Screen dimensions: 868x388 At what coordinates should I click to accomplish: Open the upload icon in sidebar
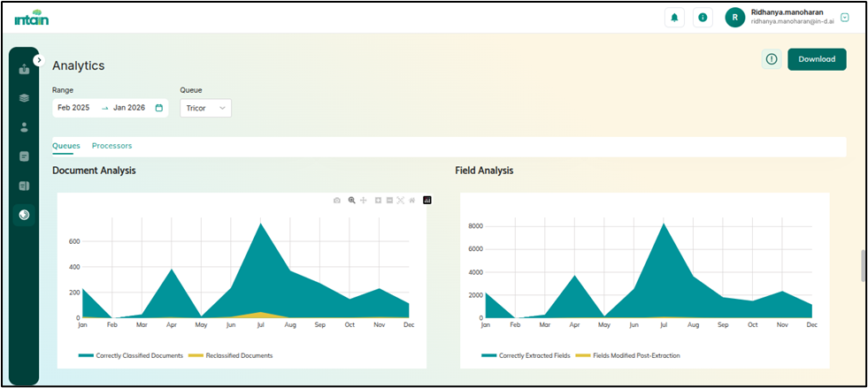click(25, 69)
